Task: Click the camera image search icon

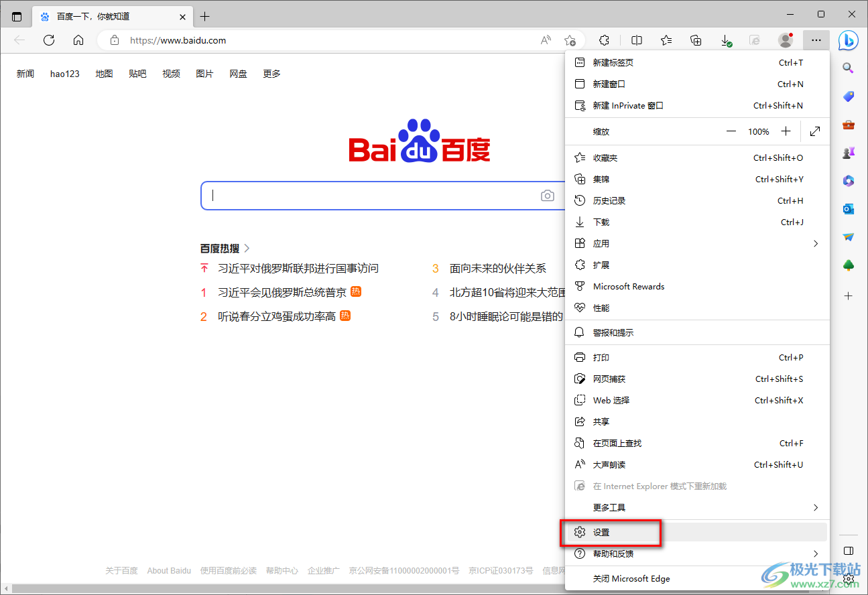Action: (x=548, y=196)
